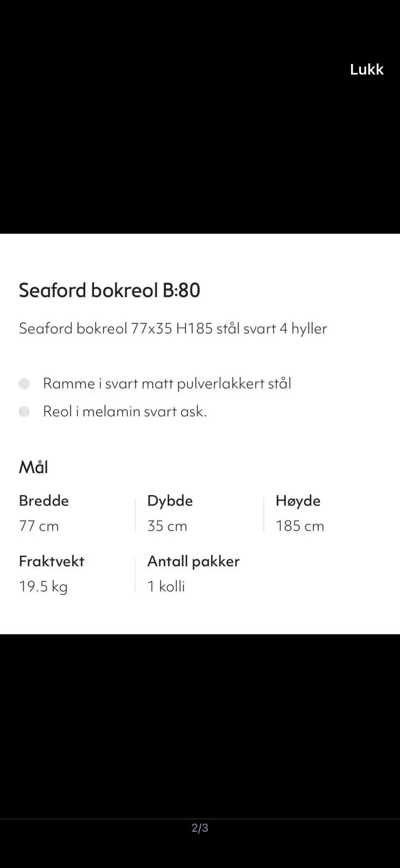Close the overlay via Lukk
The width and height of the screenshot is (400, 868).
[x=367, y=69]
